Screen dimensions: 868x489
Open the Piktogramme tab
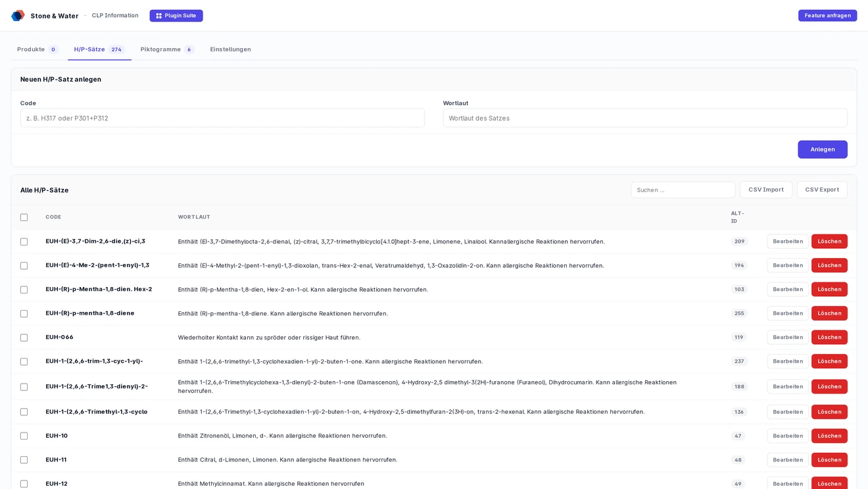pos(167,49)
